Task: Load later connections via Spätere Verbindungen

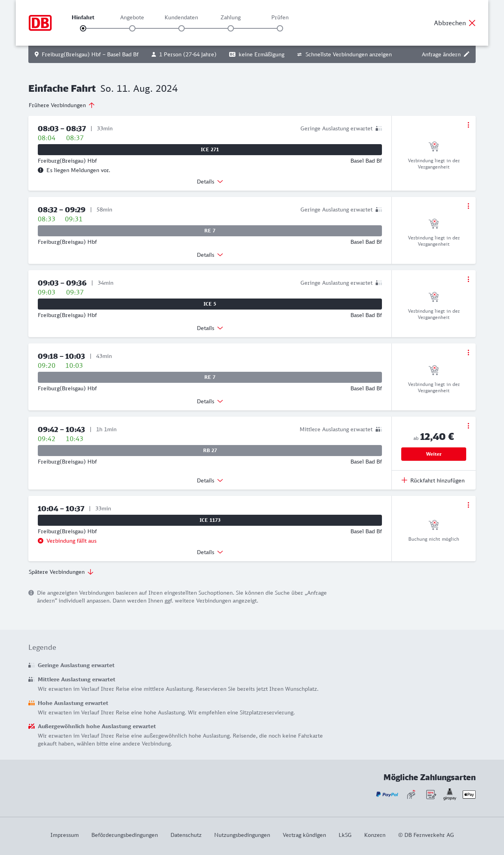Action: (61, 572)
